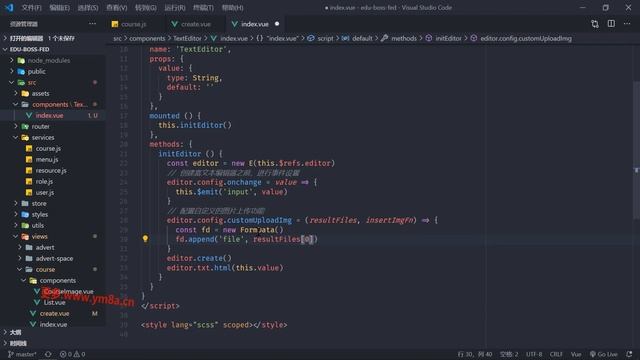The width and height of the screenshot is (640, 360).
Task: Click the VS Code logo icon
Action: [9, 7]
